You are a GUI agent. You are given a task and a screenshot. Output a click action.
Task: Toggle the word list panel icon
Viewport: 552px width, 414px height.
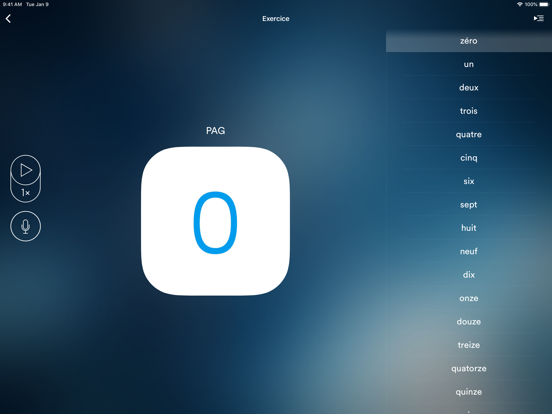tap(538, 18)
